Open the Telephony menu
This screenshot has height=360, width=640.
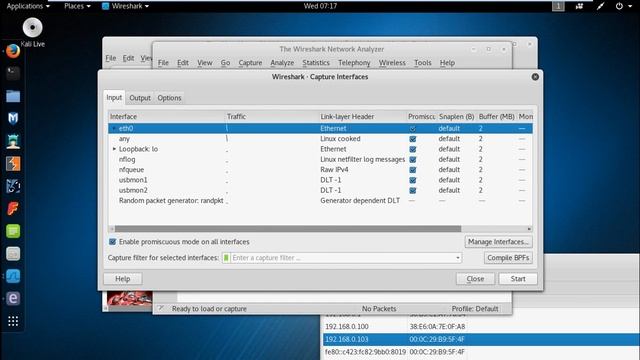pyautogui.click(x=354, y=63)
